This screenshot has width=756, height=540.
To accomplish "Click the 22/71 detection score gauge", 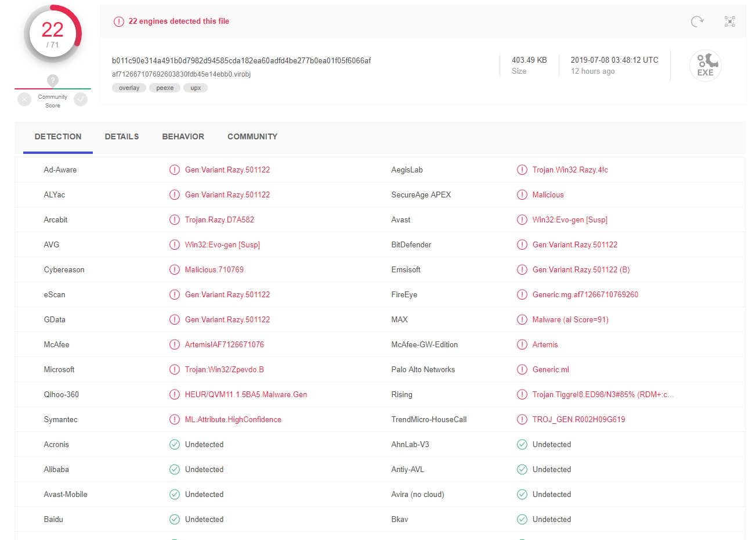I will 53,34.
